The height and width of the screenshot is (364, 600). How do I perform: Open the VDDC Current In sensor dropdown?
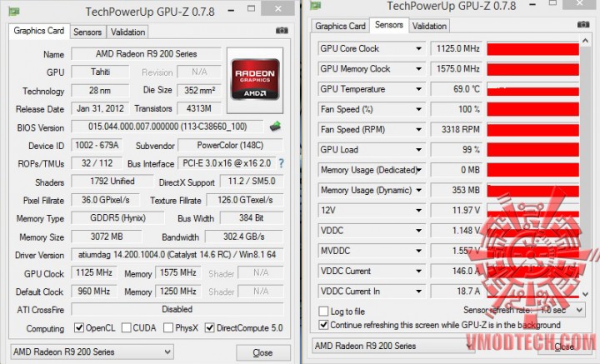[418, 292]
